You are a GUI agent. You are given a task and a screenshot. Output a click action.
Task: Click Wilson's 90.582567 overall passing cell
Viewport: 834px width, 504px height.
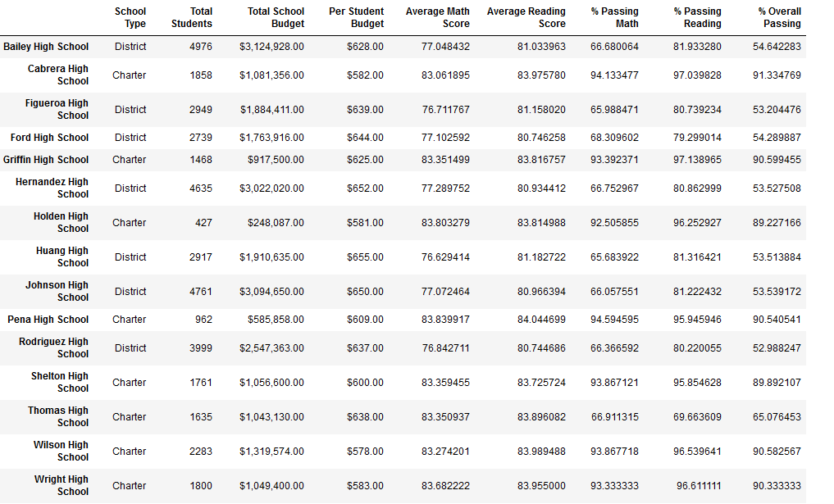click(777, 452)
